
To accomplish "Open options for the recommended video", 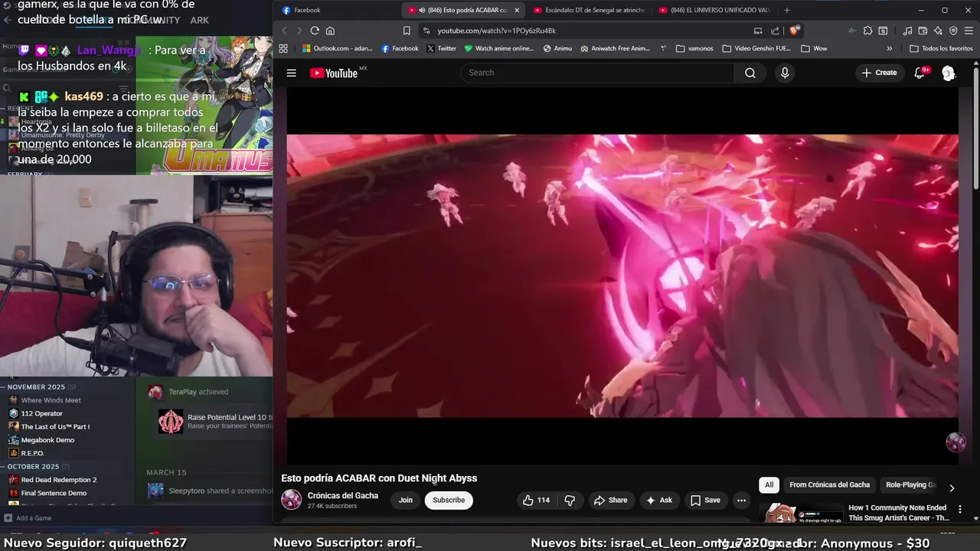I will click(960, 509).
